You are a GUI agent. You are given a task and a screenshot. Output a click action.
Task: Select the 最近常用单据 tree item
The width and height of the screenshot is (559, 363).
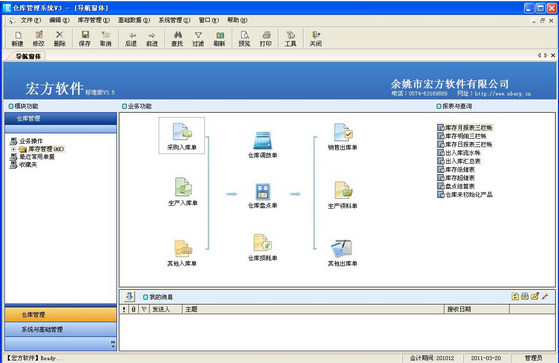32,157
